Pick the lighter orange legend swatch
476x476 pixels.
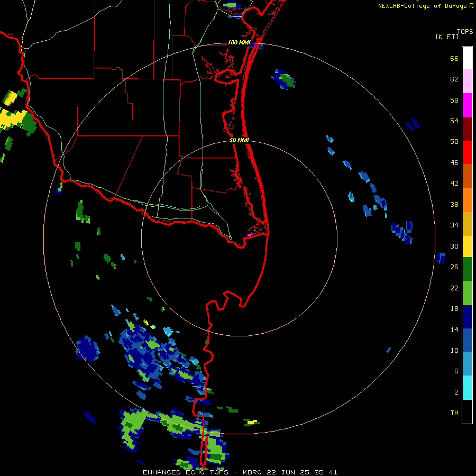click(467, 200)
